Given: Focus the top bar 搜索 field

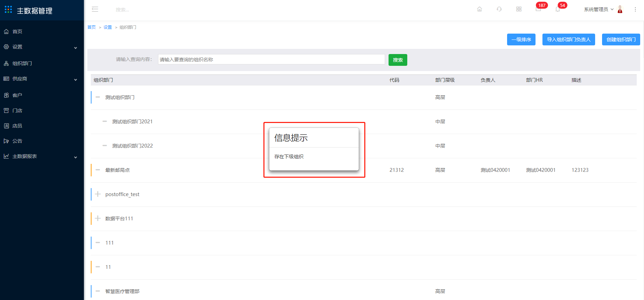Looking at the screenshot, I should (x=122, y=10).
